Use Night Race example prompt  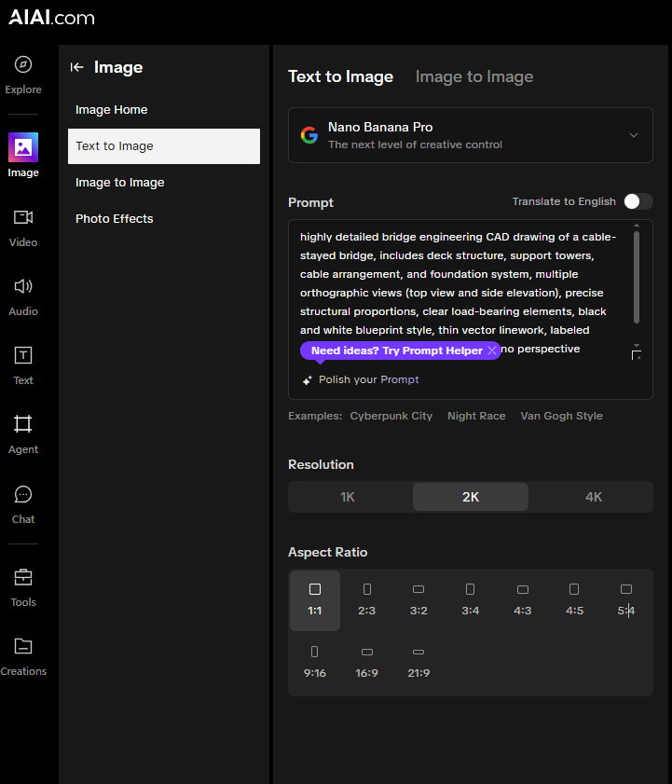(x=476, y=416)
